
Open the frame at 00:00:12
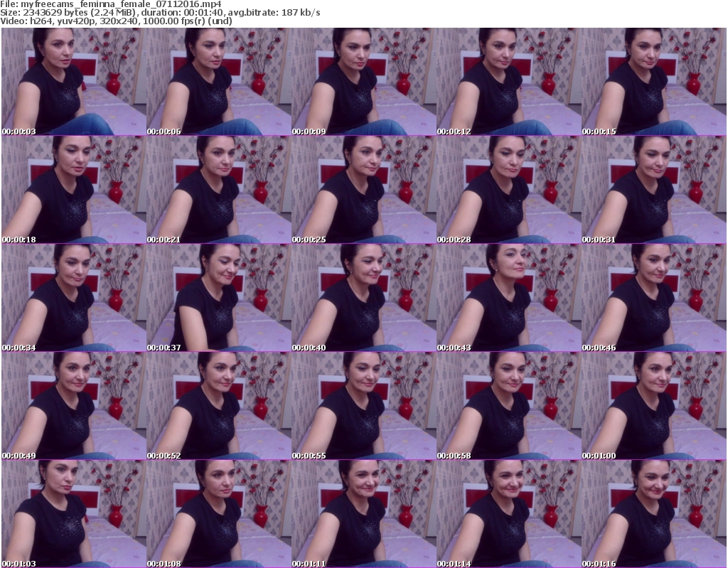click(x=508, y=82)
